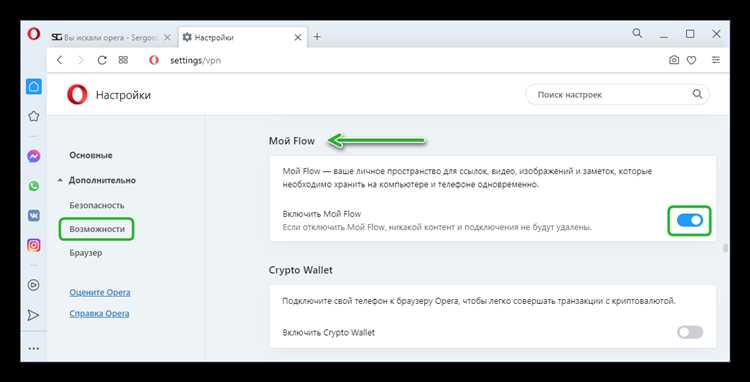The width and height of the screenshot is (750, 382).
Task: Follow the Оцените Opera link
Action: point(99,292)
